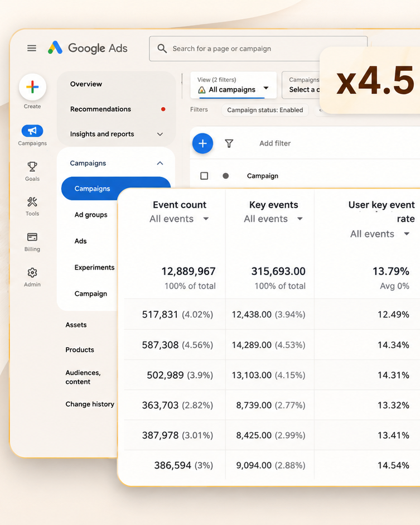Viewport: 420px width, 525px height.
Task: Open Billing card icon
Action: [x=32, y=237]
